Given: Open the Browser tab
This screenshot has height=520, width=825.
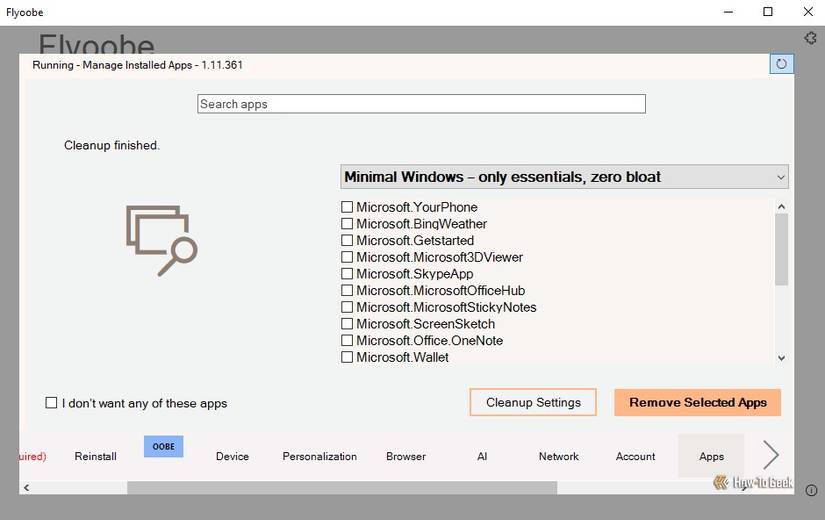Looking at the screenshot, I should (406, 456).
